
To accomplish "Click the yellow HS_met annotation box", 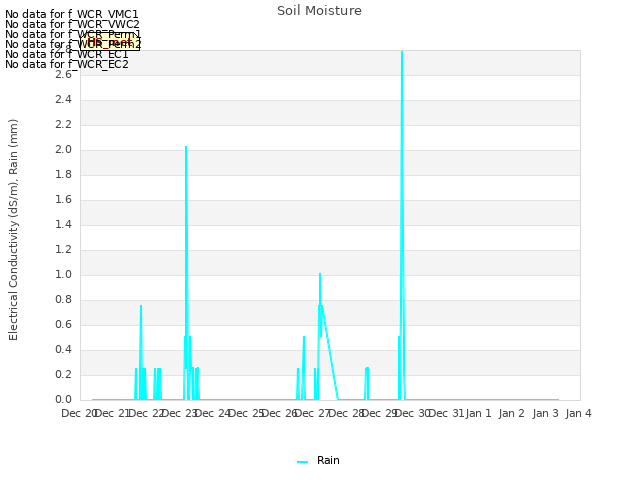I will click(x=110, y=42).
